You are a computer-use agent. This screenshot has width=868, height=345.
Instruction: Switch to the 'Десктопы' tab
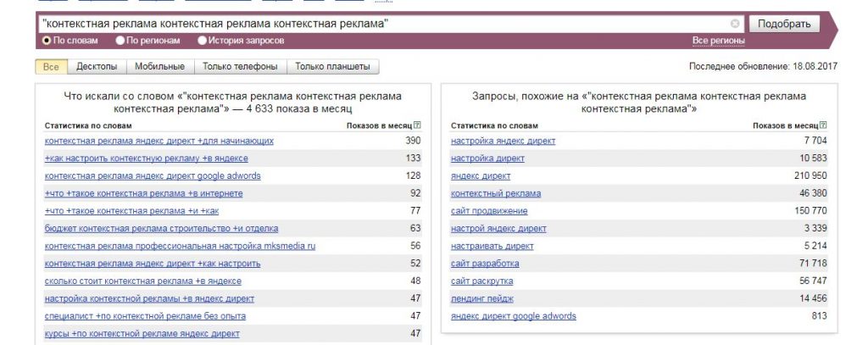point(97,67)
